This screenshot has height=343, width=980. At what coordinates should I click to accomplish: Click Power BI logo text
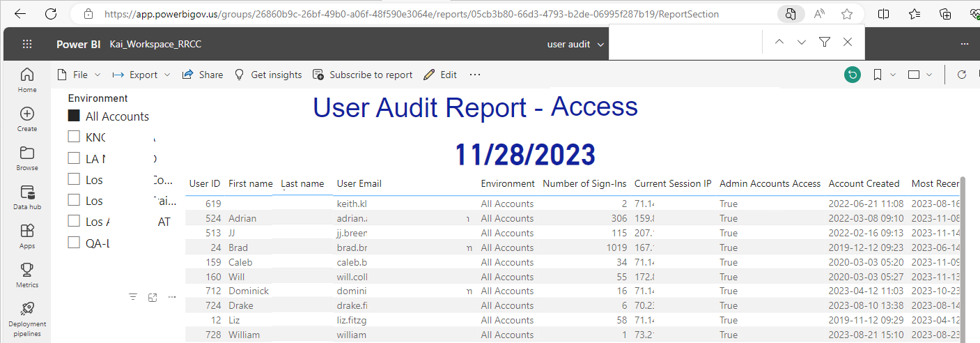(x=78, y=44)
